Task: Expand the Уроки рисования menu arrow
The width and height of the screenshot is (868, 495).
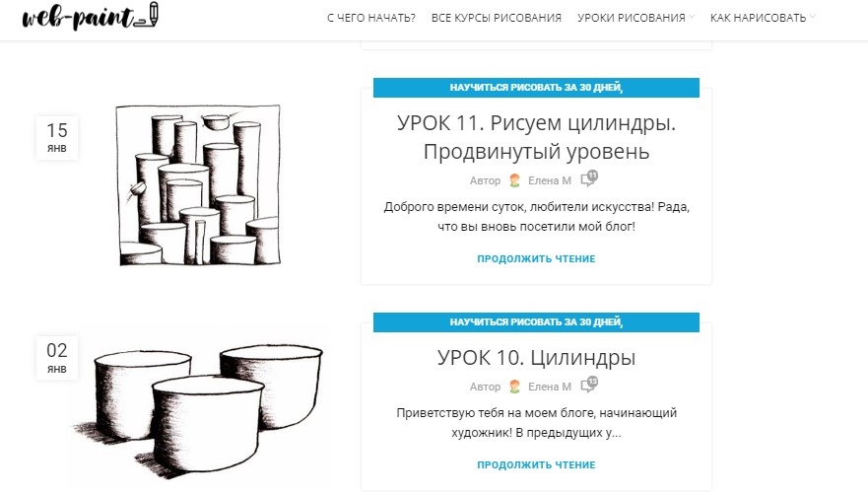Action: (x=692, y=17)
